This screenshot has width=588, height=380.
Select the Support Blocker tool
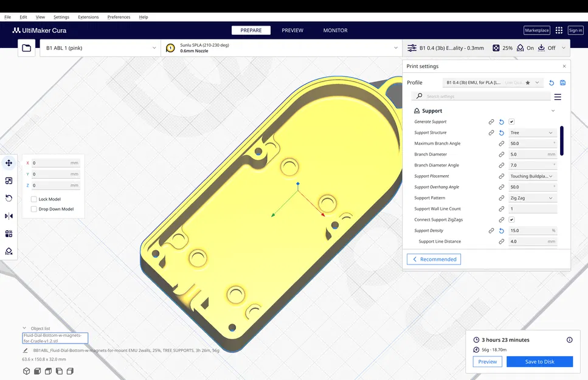coord(9,251)
